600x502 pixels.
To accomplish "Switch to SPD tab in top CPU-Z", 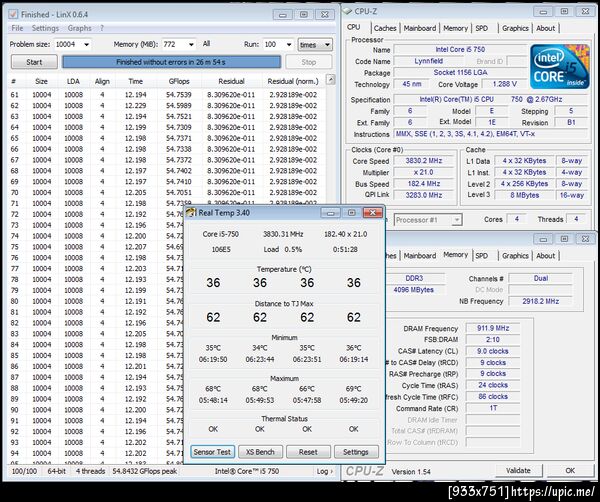I will pyautogui.click(x=482, y=28).
